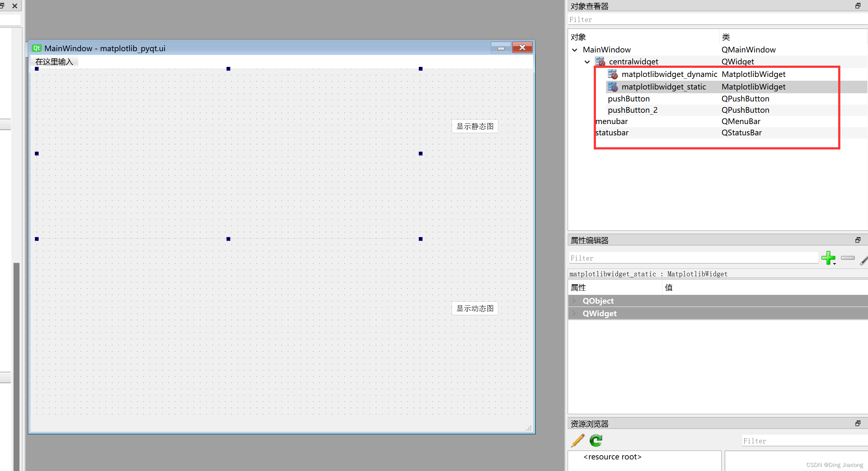Image resolution: width=868 pixels, height=471 pixels.
Task: Click the 值 column header
Action: point(669,287)
